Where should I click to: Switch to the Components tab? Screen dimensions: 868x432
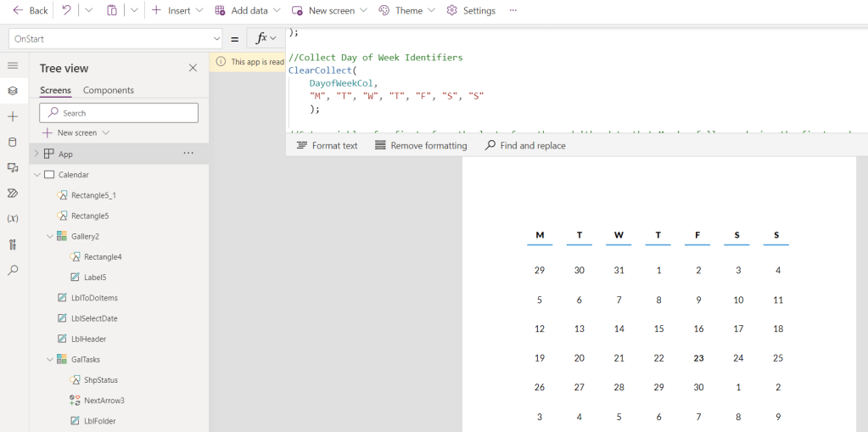click(109, 90)
